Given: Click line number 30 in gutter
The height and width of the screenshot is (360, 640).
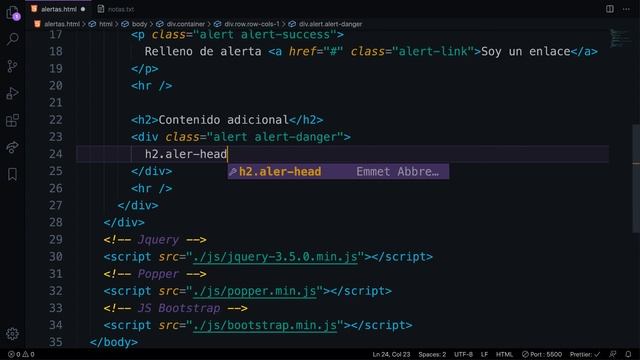Looking at the screenshot, I should coord(56,257).
